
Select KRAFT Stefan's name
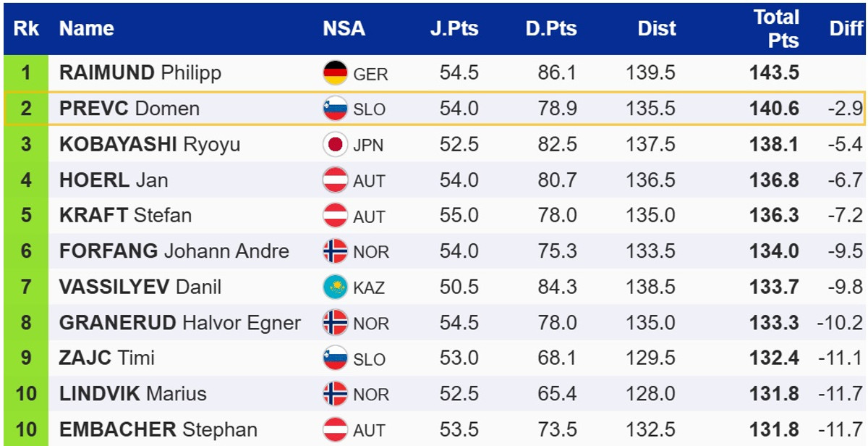(x=125, y=215)
